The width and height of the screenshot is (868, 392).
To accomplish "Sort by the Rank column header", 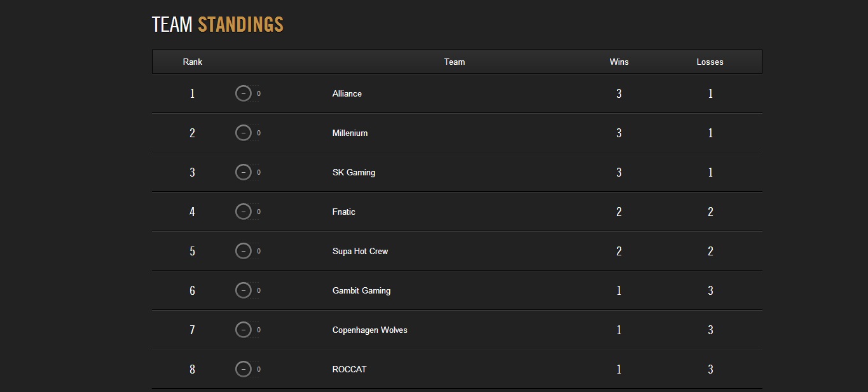I will click(x=193, y=62).
